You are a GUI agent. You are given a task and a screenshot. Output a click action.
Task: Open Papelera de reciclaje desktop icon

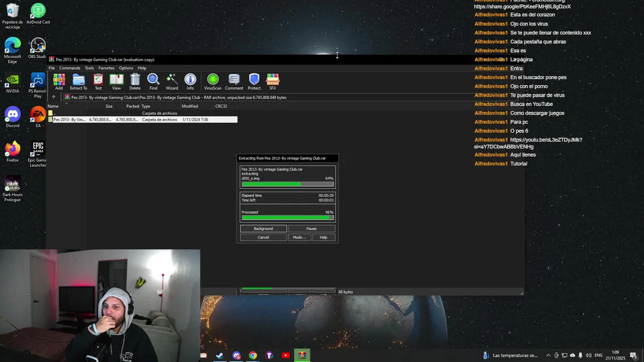(x=13, y=16)
